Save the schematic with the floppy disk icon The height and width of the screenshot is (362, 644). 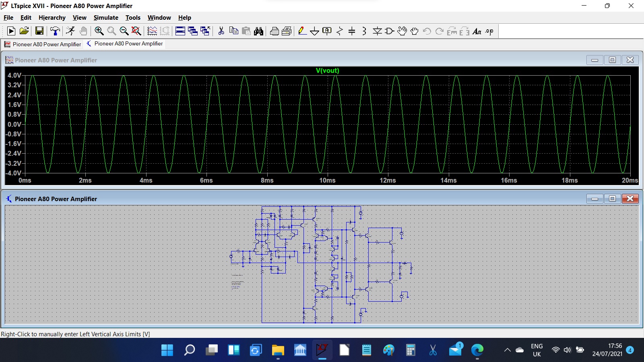tap(39, 31)
